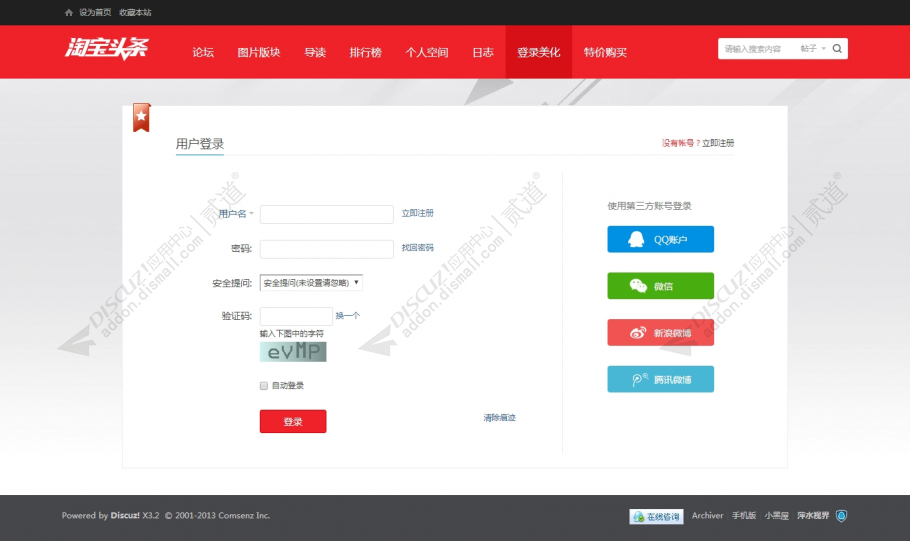Open the 安全提问 dropdown

311,283
